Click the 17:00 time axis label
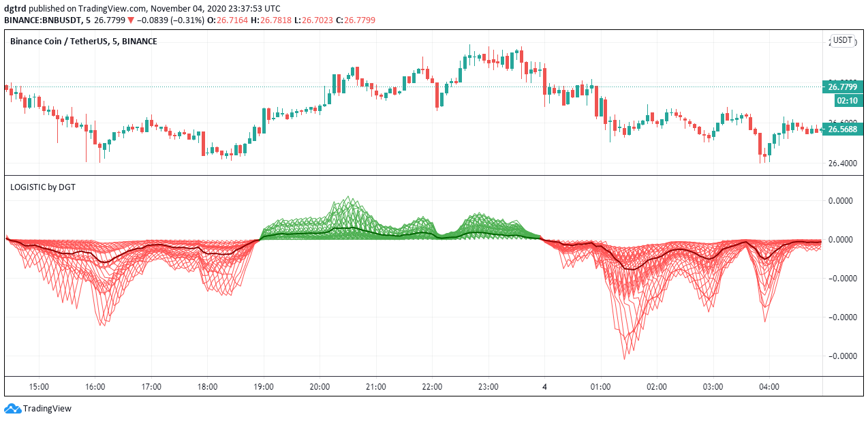The width and height of the screenshot is (868, 421). [x=151, y=386]
